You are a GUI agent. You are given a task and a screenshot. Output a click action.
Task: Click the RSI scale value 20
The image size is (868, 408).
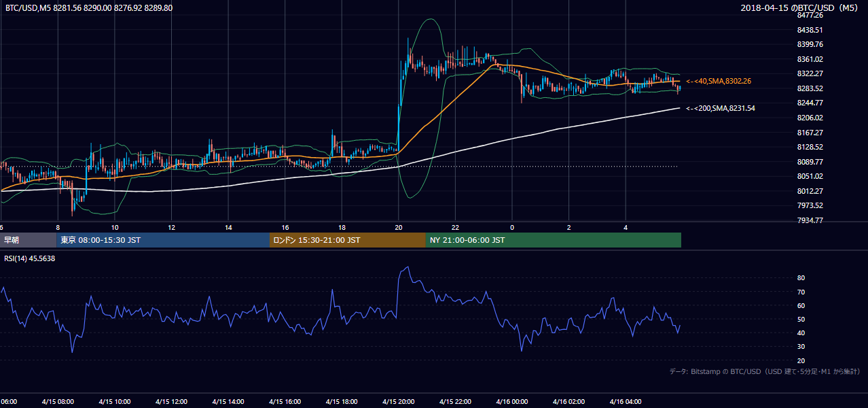click(801, 360)
